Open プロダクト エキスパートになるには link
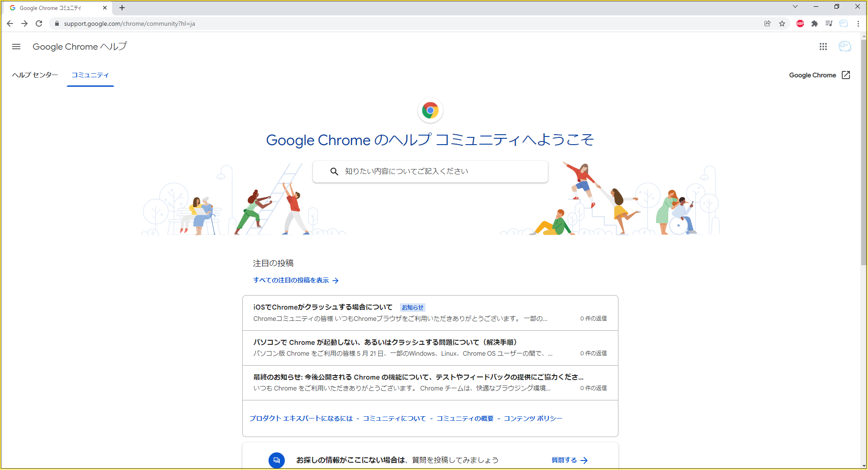 (x=301, y=418)
